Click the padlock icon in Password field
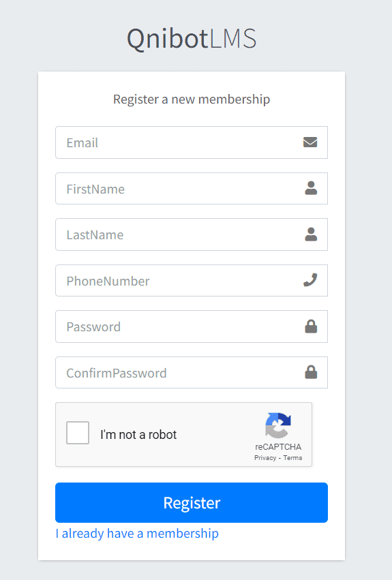This screenshot has width=392, height=580. click(311, 326)
